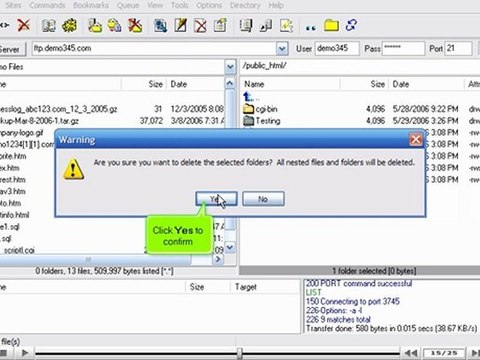The image size is (480, 360).
Task: Sort local files by Date column
Action: click(x=196, y=84)
